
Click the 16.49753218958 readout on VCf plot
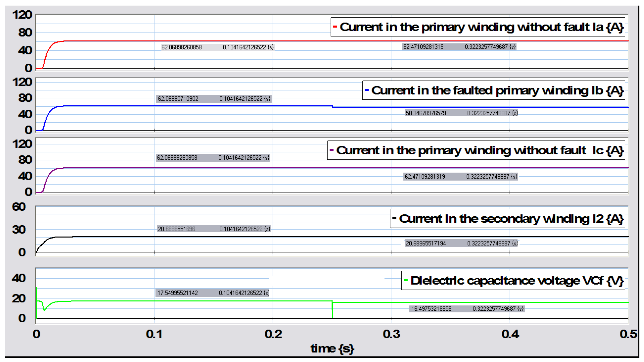pyautogui.click(x=431, y=309)
